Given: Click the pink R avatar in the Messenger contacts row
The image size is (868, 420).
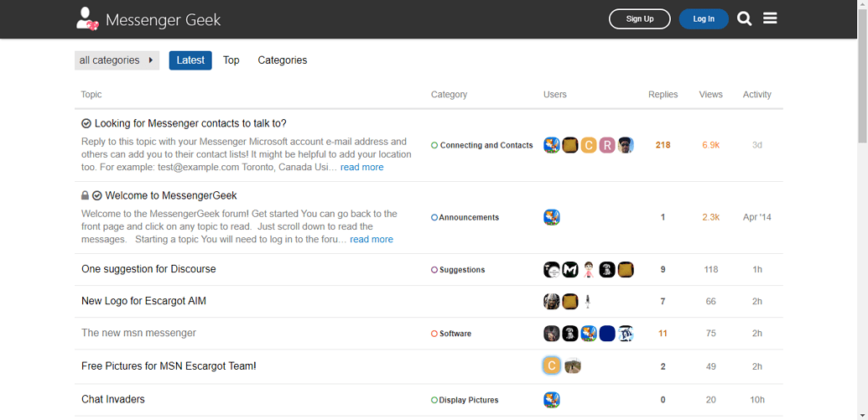Looking at the screenshot, I should (607, 146).
